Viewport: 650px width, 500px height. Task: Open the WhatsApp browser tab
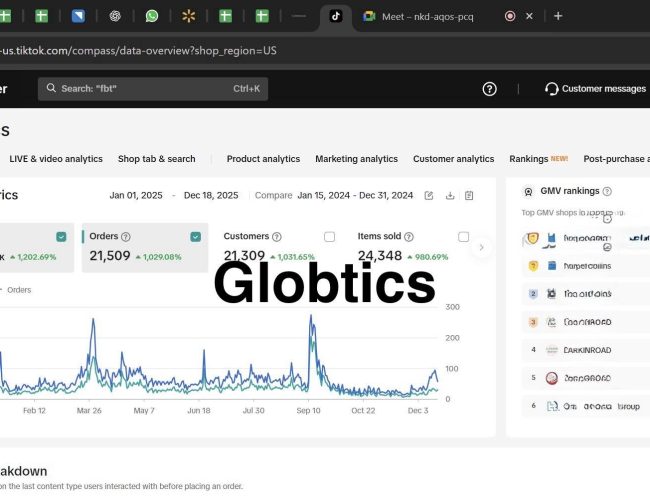152,16
